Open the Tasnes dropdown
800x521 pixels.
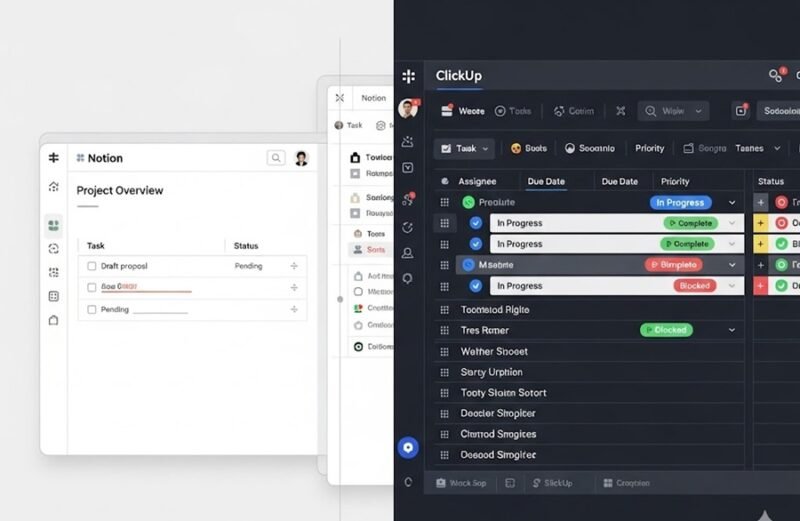tap(758, 148)
